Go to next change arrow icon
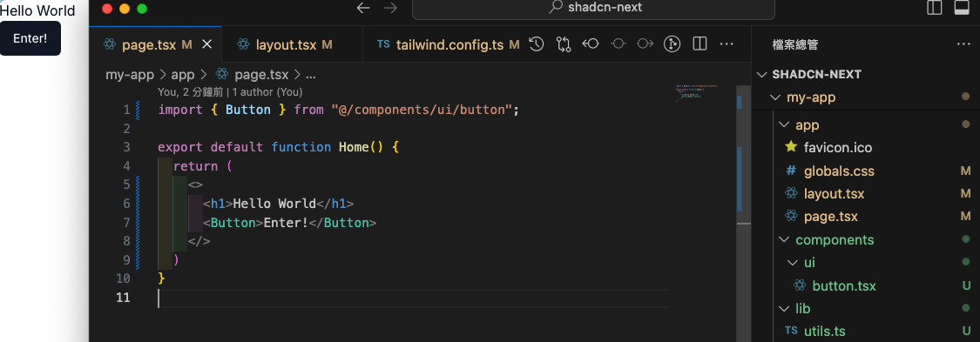 click(x=645, y=44)
